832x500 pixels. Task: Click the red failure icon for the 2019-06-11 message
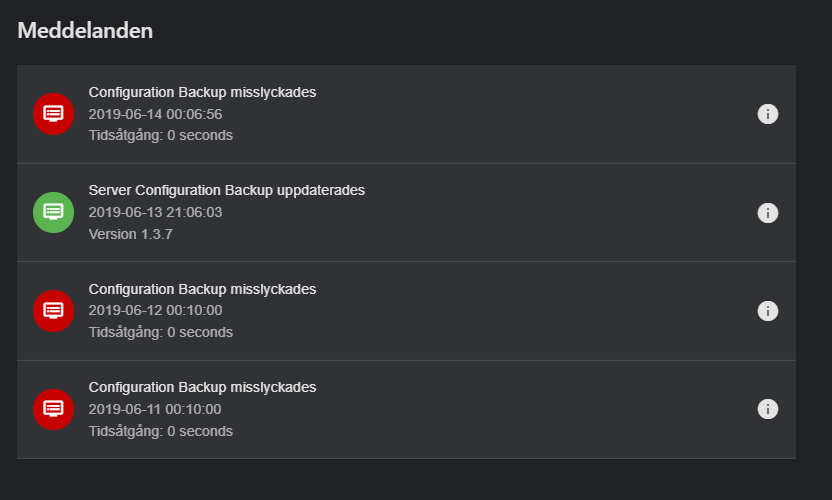pyautogui.click(x=53, y=409)
